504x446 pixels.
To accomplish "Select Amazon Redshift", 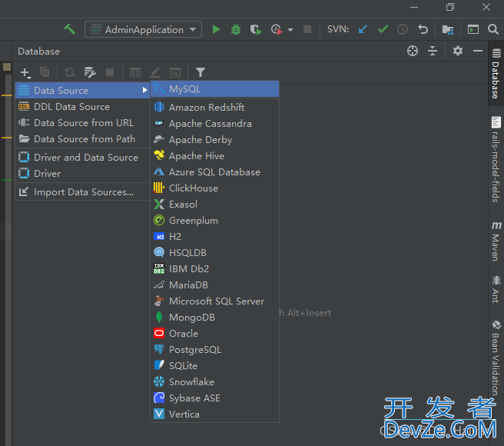I will (x=214, y=107).
